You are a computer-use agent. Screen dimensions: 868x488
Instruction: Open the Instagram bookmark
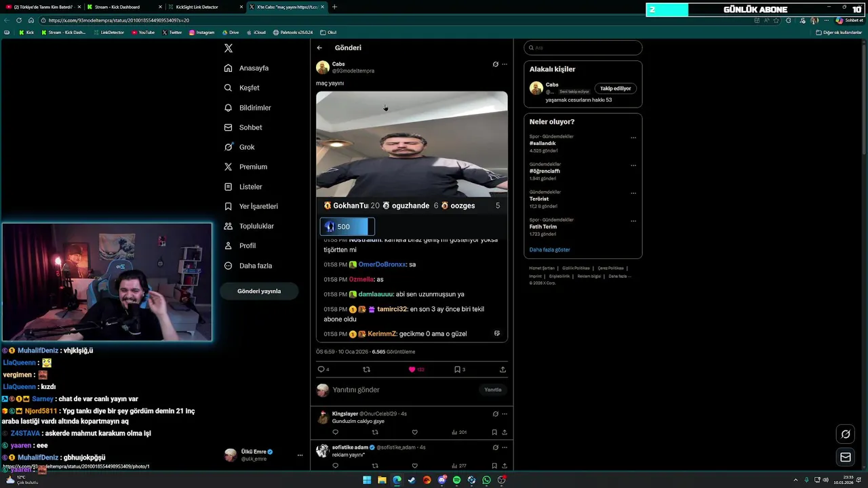(x=201, y=33)
